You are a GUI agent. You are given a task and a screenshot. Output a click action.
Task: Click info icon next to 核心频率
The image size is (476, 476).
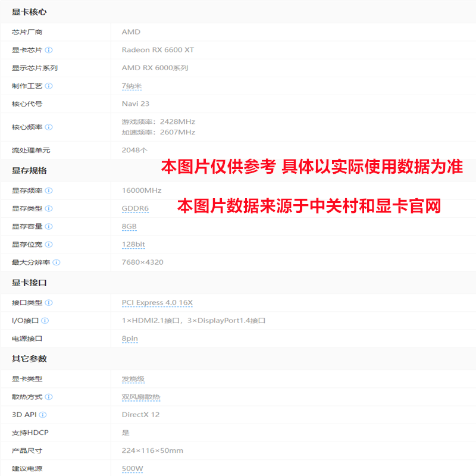[49, 127]
